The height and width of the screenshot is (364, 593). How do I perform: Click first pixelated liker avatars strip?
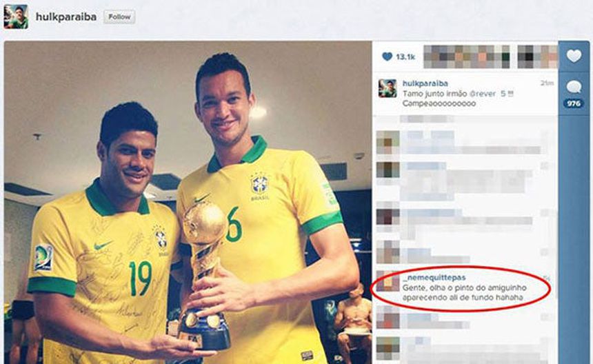coord(467,57)
